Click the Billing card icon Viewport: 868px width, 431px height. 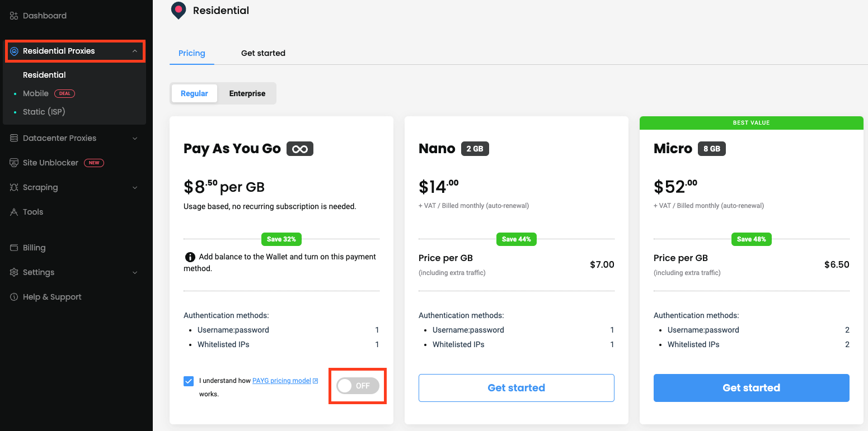tap(14, 248)
